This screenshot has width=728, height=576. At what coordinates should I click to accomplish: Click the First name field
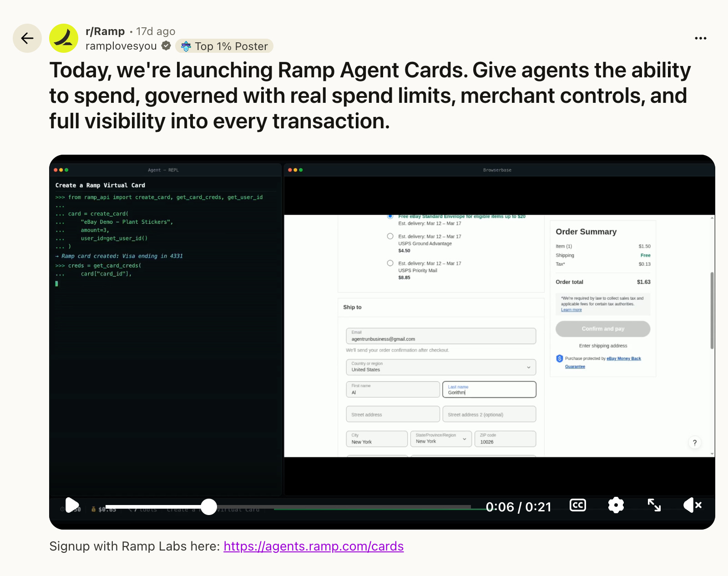click(x=393, y=389)
